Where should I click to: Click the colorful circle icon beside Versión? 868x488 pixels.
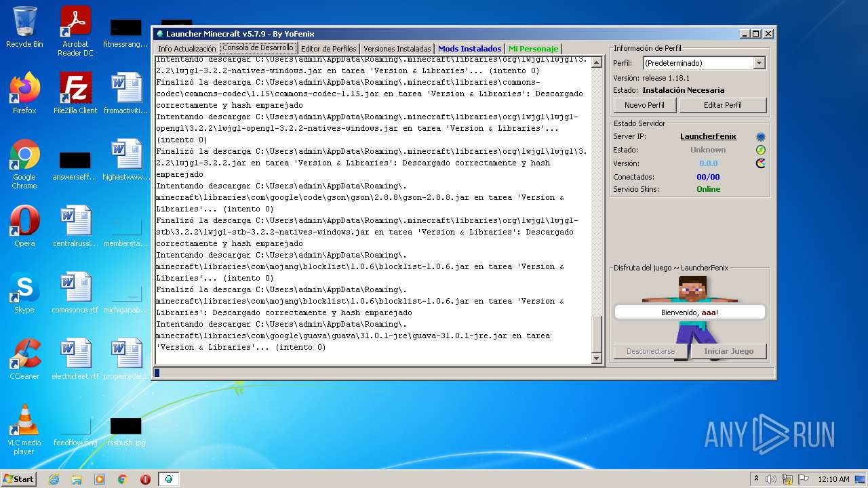click(x=761, y=163)
